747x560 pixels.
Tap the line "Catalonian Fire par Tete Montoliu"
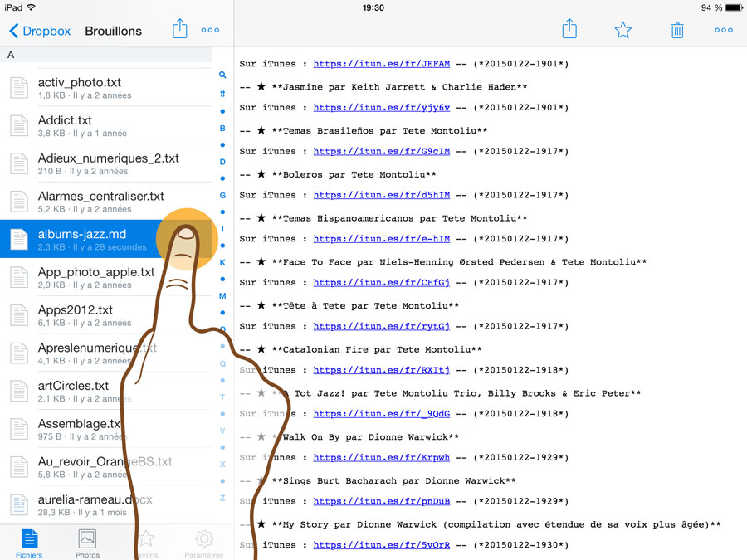[x=361, y=350]
